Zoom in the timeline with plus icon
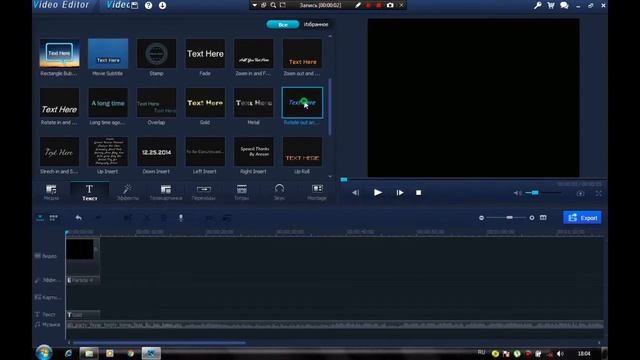Image resolution: width=640 pixels, height=360 pixels. point(532,218)
